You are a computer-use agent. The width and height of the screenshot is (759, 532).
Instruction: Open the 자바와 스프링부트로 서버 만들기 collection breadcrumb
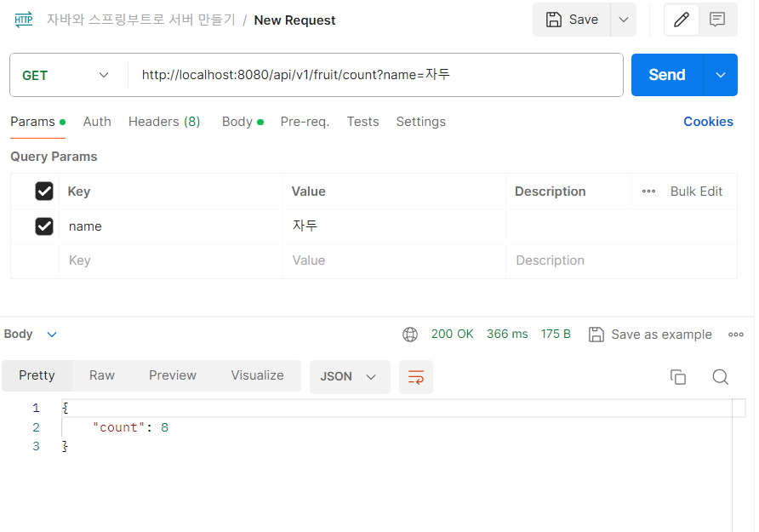140,20
